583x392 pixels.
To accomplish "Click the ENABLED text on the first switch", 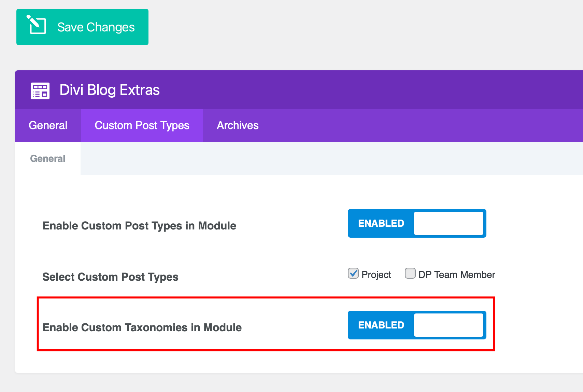I will [x=381, y=223].
